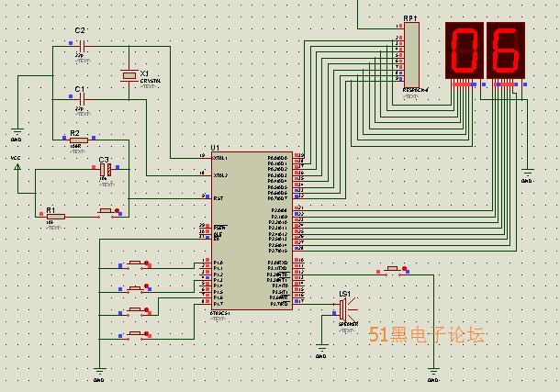Screen dimensions: 560x392
Task: Select the capacitor C2 symbol
Action: point(82,46)
